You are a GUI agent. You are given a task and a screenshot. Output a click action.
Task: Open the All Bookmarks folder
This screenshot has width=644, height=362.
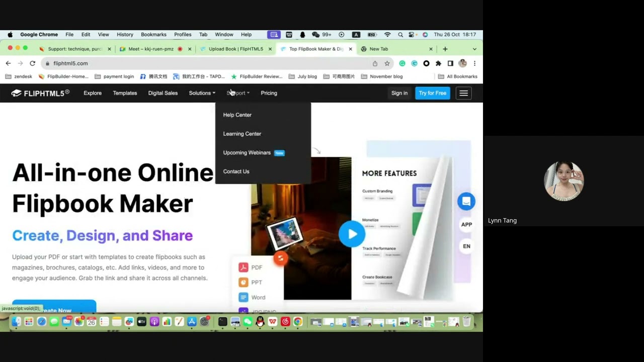458,76
